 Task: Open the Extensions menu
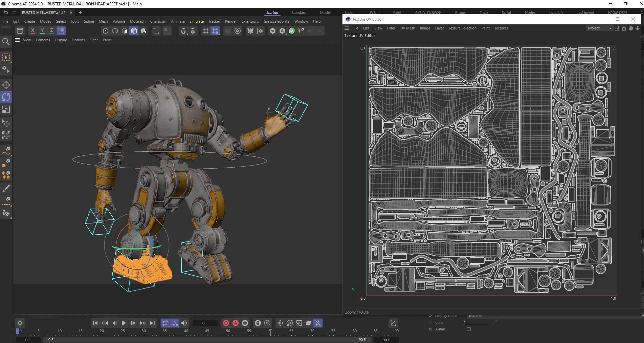click(x=250, y=21)
